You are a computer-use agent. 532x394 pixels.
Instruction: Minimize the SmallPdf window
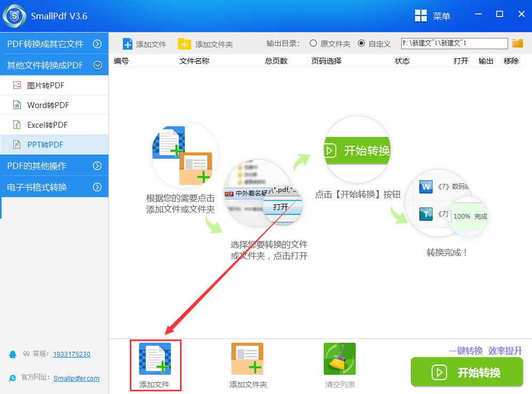[x=479, y=14]
